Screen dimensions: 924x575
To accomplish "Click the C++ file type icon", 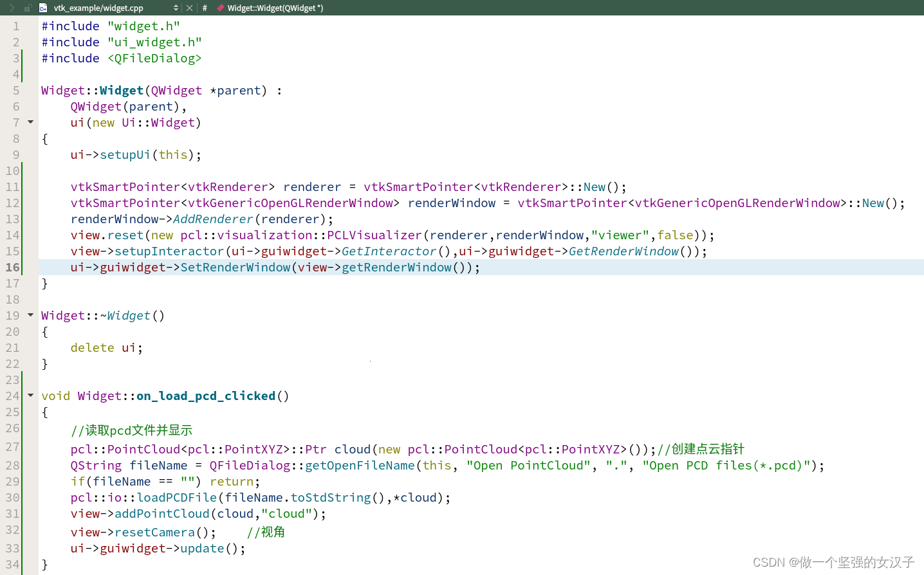I will pyautogui.click(x=42, y=8).
